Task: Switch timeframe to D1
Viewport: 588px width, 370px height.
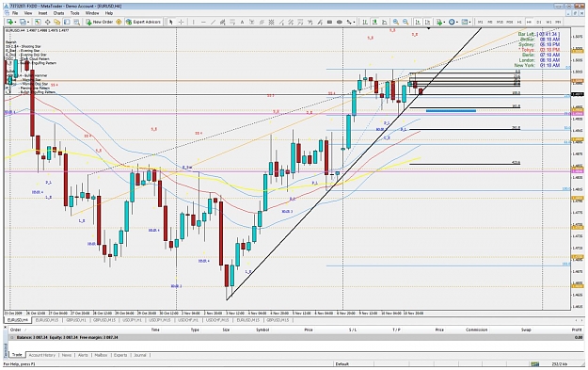Action: (539, 23)
